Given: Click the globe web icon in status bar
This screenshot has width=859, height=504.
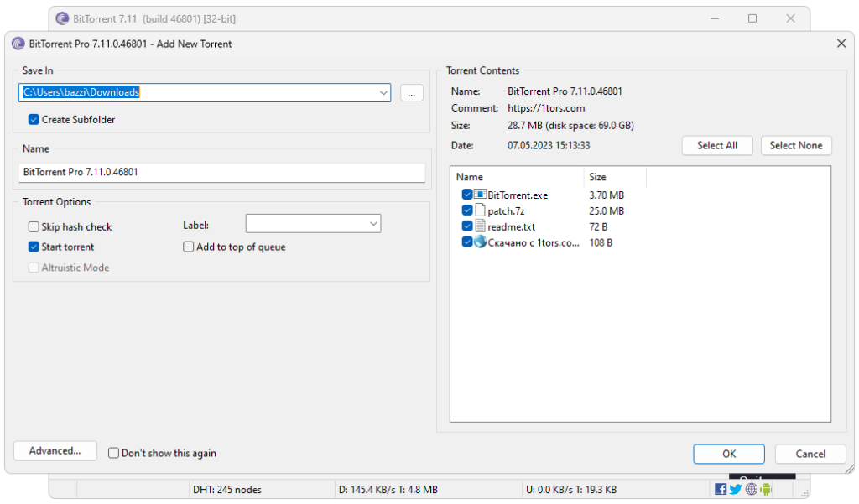Looking at the screenshot, I should point(751,489).
